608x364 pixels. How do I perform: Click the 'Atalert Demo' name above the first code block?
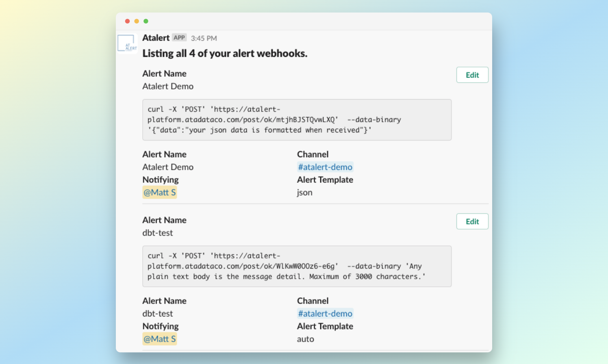click(x=168, y=87)
